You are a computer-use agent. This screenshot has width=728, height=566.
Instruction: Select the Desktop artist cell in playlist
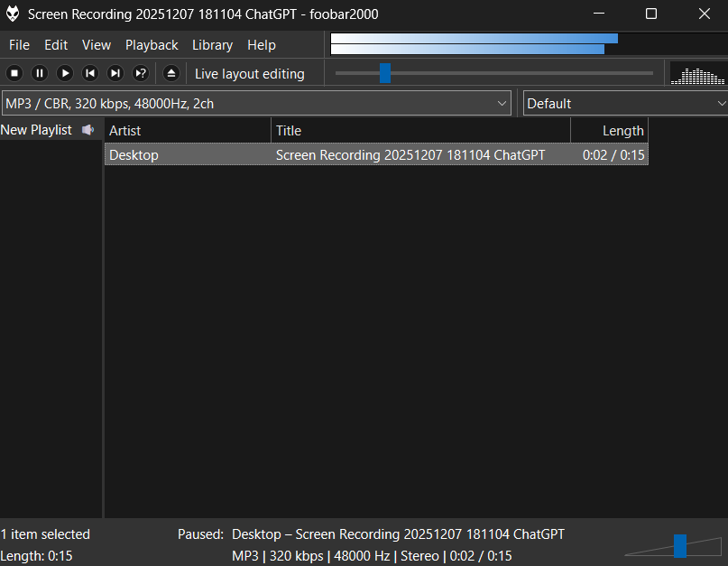[x=188, y=154]
